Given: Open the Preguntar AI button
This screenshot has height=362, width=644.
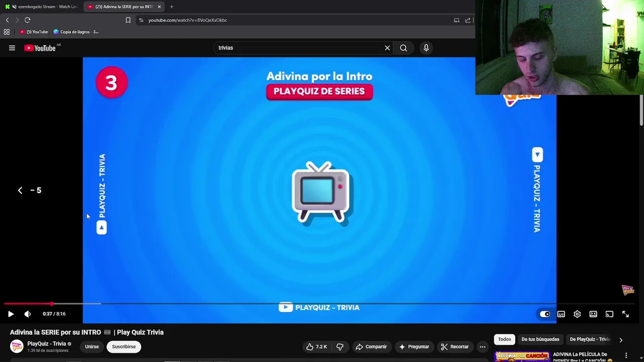Looking at the screenshot, I should (414, 346).
